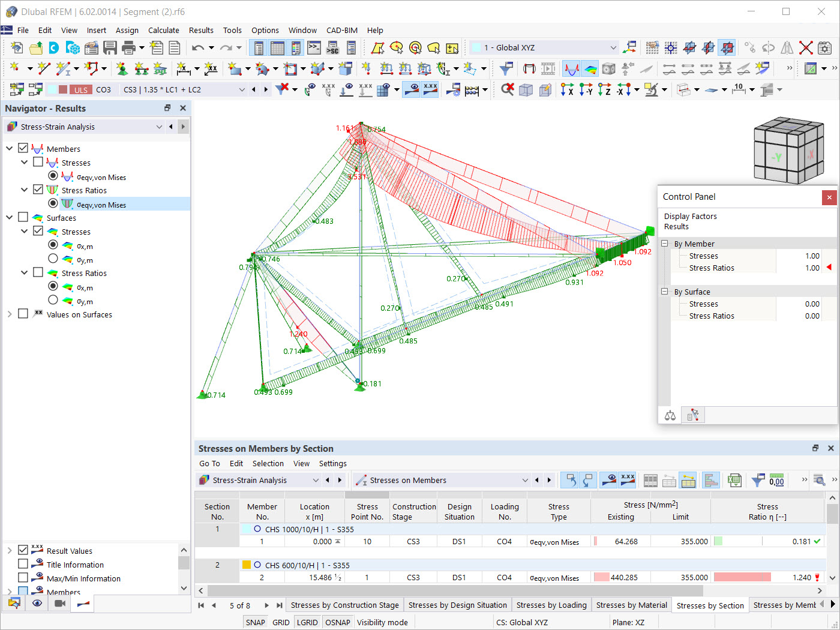The image size is (840, 630).
Task: Click the red X Delete icon in the toolbar
Action: tap(806, 48)
